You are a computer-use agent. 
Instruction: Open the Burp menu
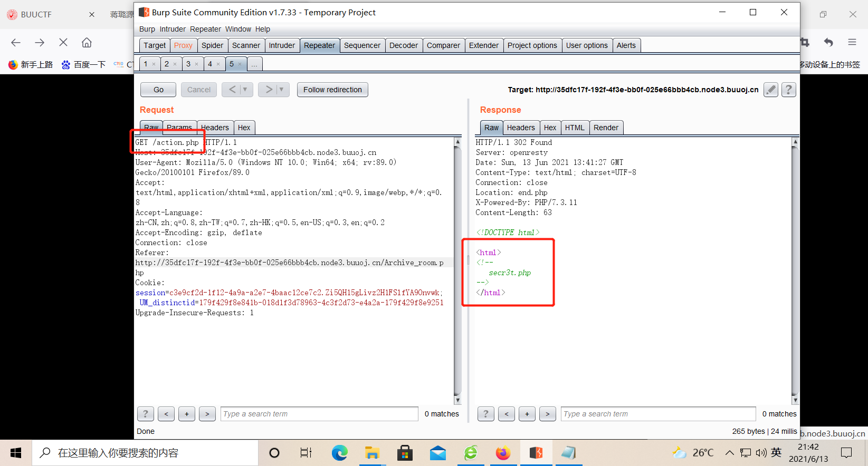click(147, 29)
